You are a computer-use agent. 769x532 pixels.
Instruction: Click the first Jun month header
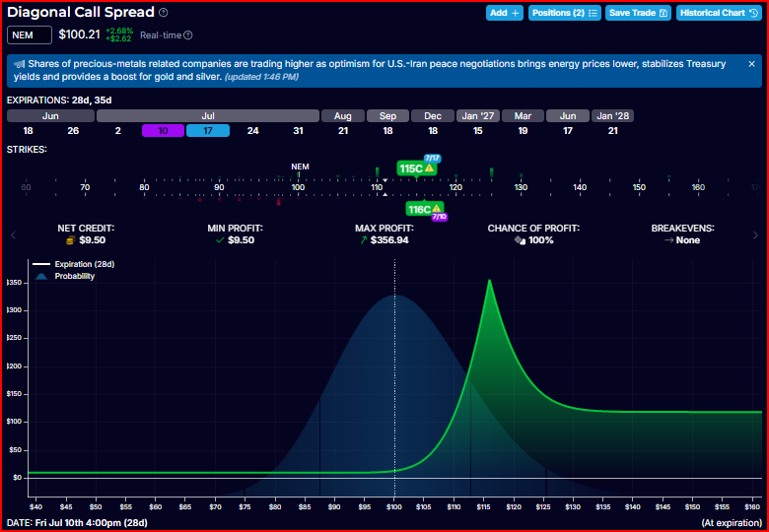click(x=50, y=116)
